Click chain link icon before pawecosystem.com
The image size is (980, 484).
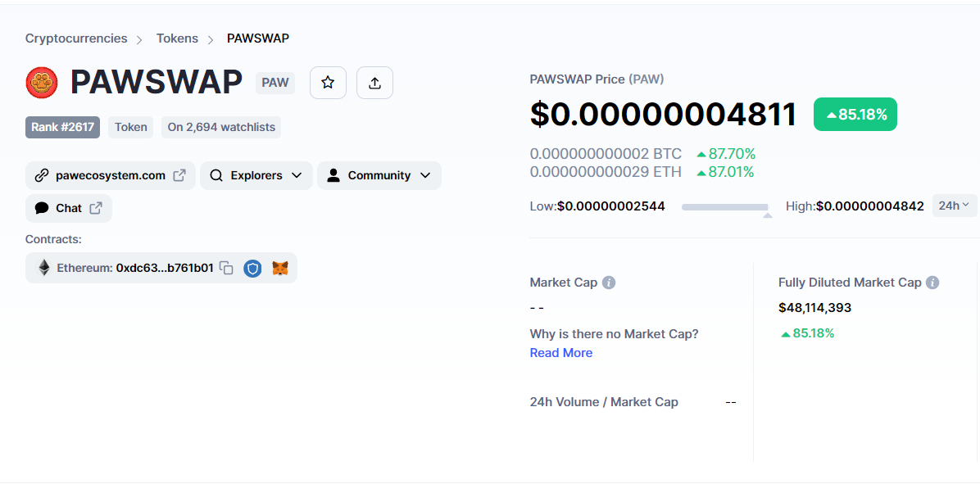coord(42,175)
